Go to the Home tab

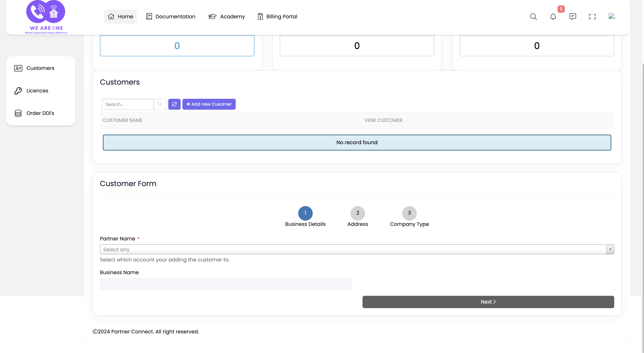(120, 17)
